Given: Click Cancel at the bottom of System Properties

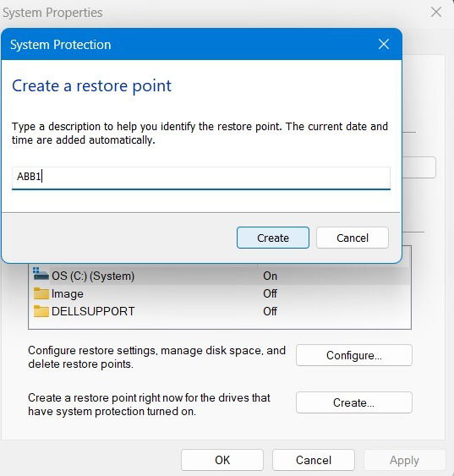Looking at the screenshot, I should 314,460.
